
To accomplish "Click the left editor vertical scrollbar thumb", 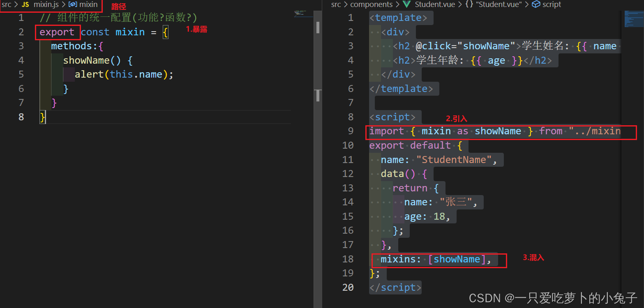I will [x=318, y=28].
